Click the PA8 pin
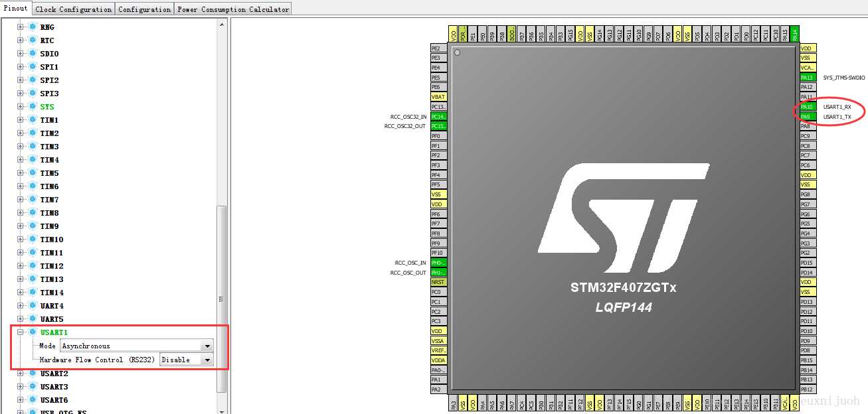Viewport: 868px width, 414px height. pos(808,126)
